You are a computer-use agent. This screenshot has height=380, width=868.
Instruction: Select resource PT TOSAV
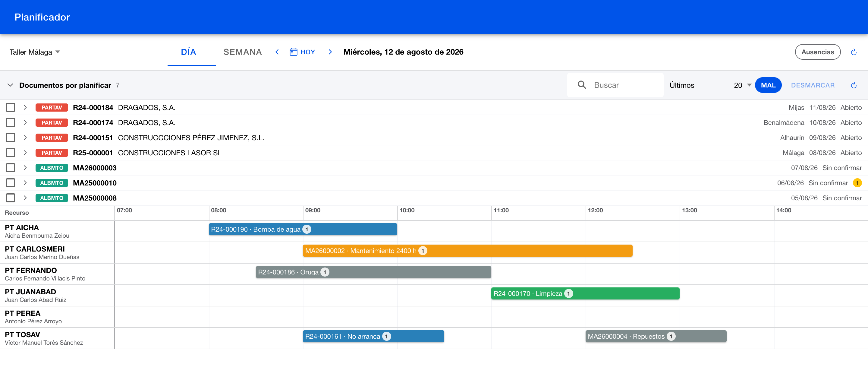57,338
